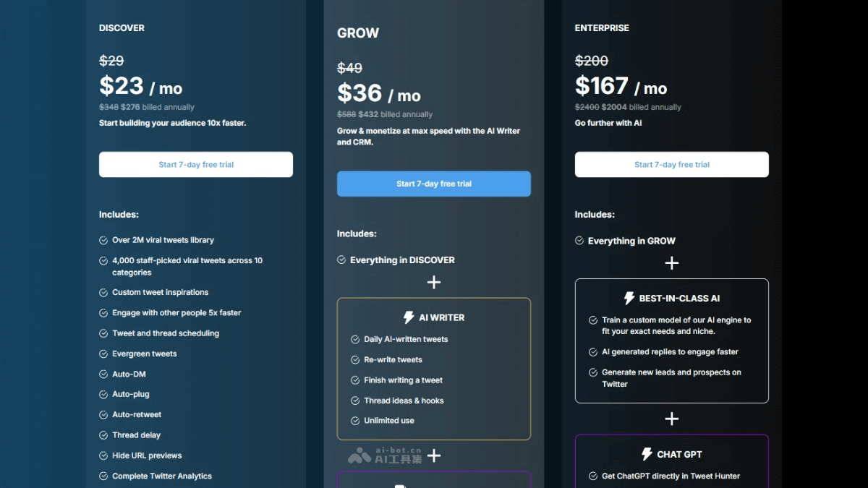Click the checkmark beside Over 2M viral tweets library
868x488 pixels.
[x=103, y=240]
